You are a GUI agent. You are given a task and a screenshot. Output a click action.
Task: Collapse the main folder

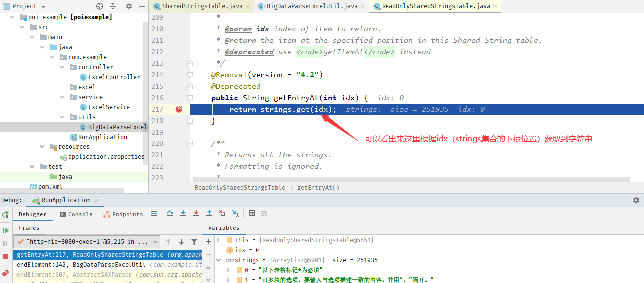pyautogui.click(x=33, y=37)
